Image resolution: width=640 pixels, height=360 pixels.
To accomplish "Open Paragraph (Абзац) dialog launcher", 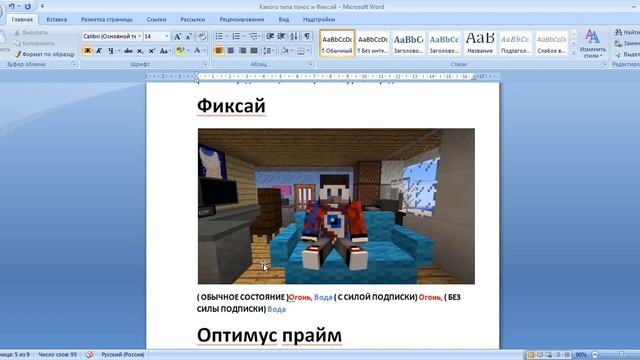I will pyautogui.click(x=311, y=64).
